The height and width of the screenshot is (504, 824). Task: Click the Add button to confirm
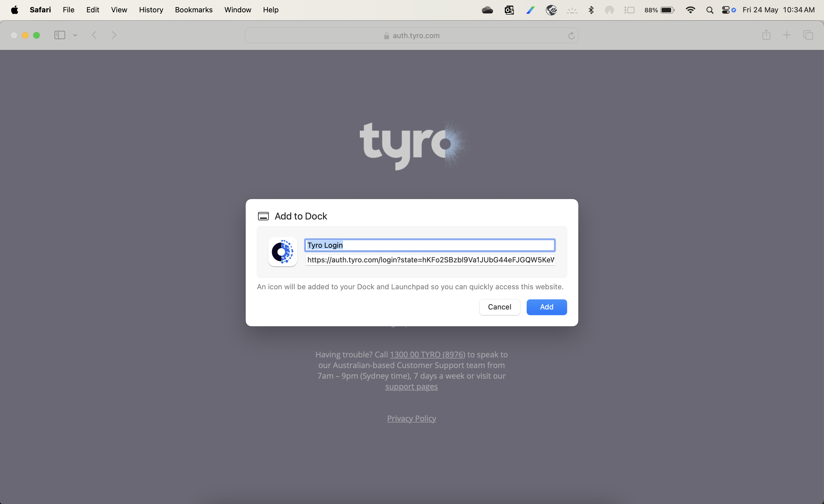pyautogui.click(x=546, y=307)
